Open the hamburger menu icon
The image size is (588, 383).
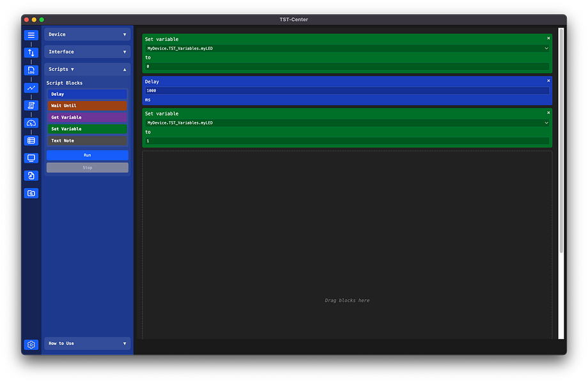pos(31,35)
